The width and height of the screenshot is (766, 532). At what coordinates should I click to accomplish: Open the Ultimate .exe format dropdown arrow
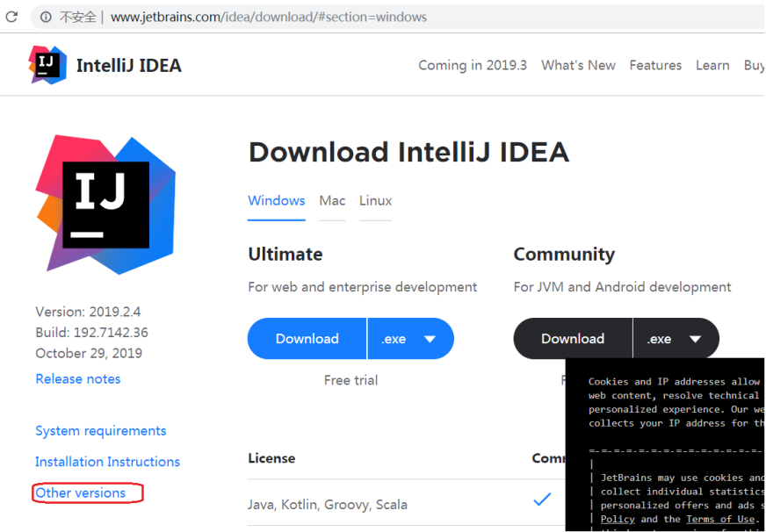[x=430, y=339]
